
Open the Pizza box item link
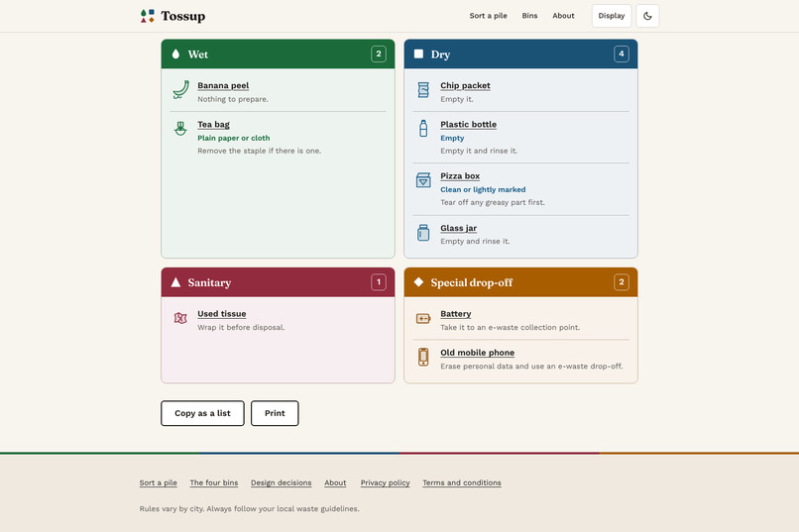tap(460, 175)
